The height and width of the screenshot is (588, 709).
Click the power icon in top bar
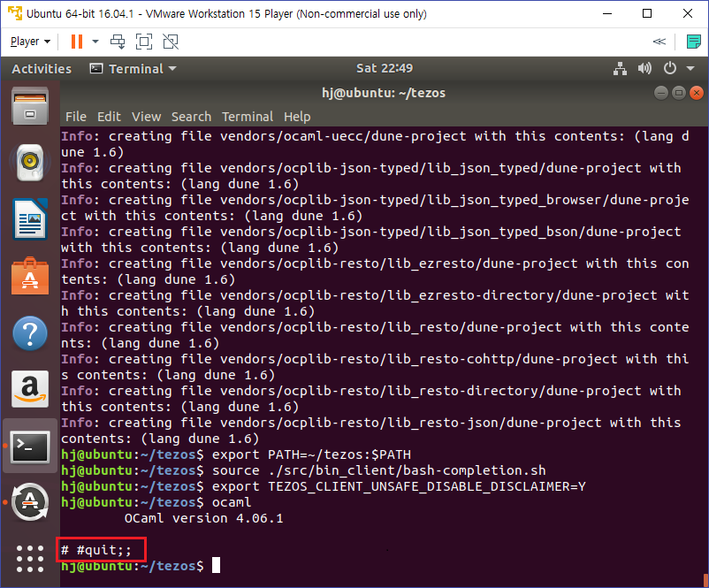tap(670, 69)
